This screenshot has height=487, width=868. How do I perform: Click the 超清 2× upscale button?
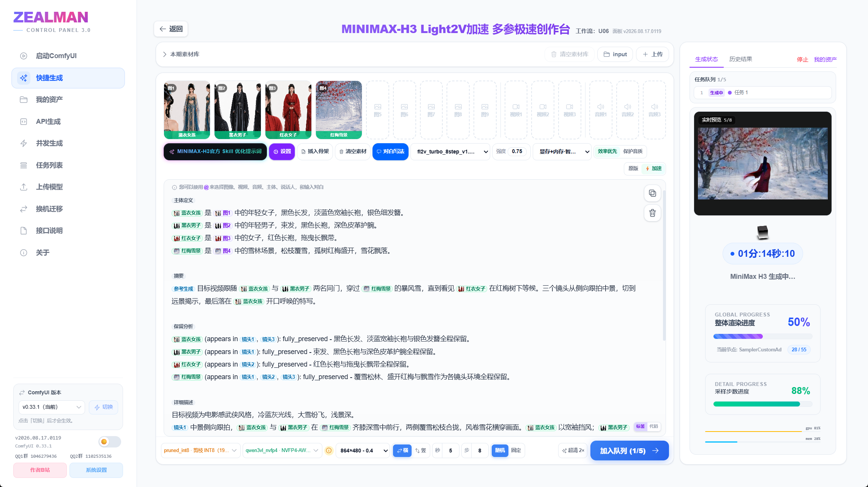(x=573, y=451)
